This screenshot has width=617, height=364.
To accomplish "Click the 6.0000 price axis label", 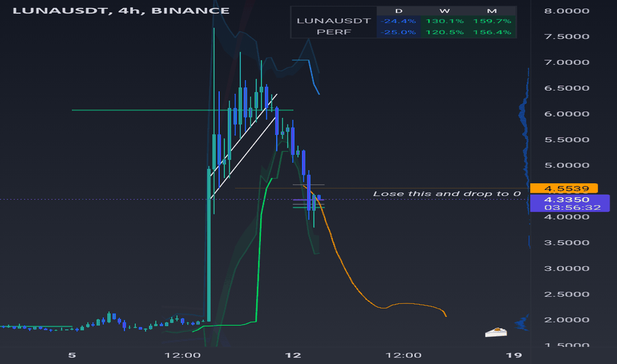I will [567, 114].
